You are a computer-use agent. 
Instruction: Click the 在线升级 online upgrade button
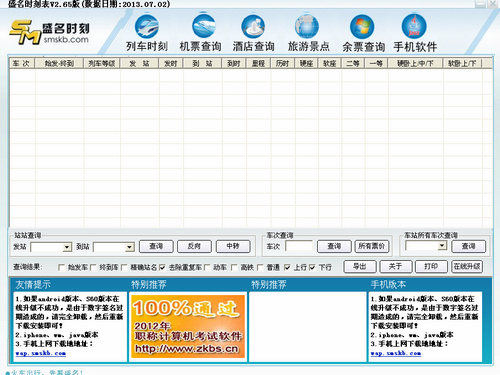467,267
